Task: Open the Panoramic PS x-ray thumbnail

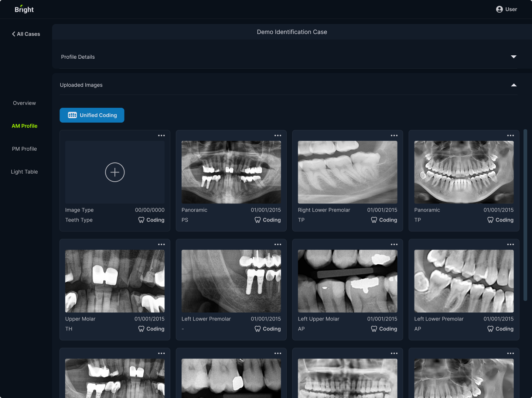Action: tap(231, 172)
